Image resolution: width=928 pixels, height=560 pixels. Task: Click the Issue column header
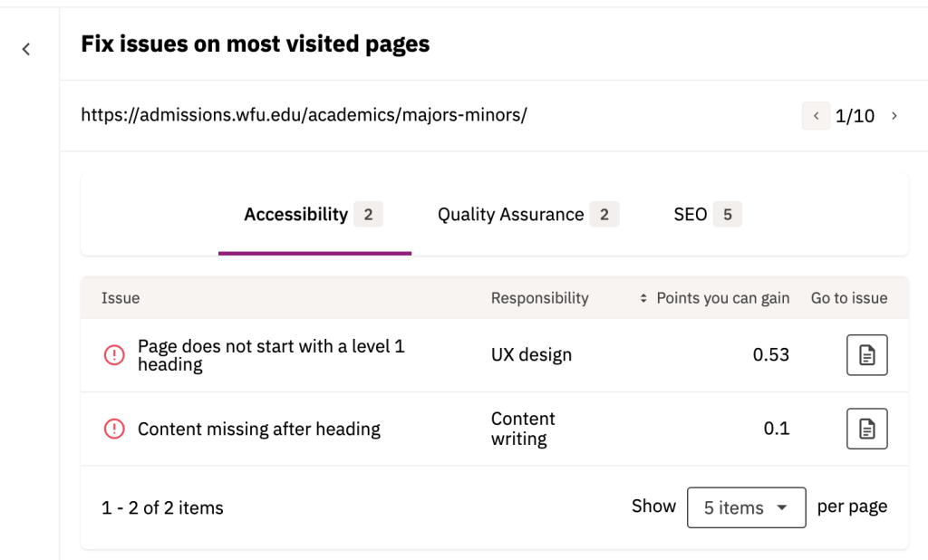pos(121,298)
